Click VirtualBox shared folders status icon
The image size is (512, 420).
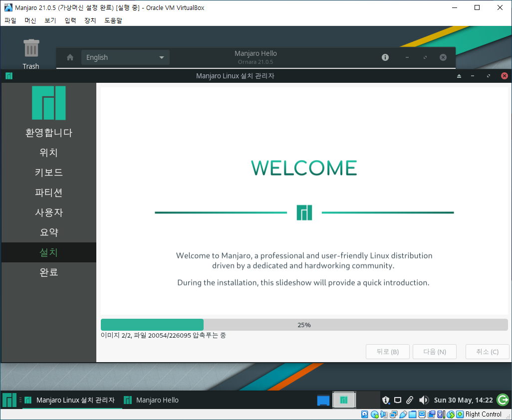coord(412,415)
